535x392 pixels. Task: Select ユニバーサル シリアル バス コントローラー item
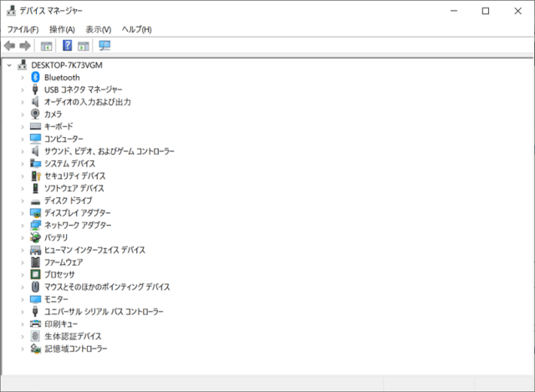(x=104, y=311)
